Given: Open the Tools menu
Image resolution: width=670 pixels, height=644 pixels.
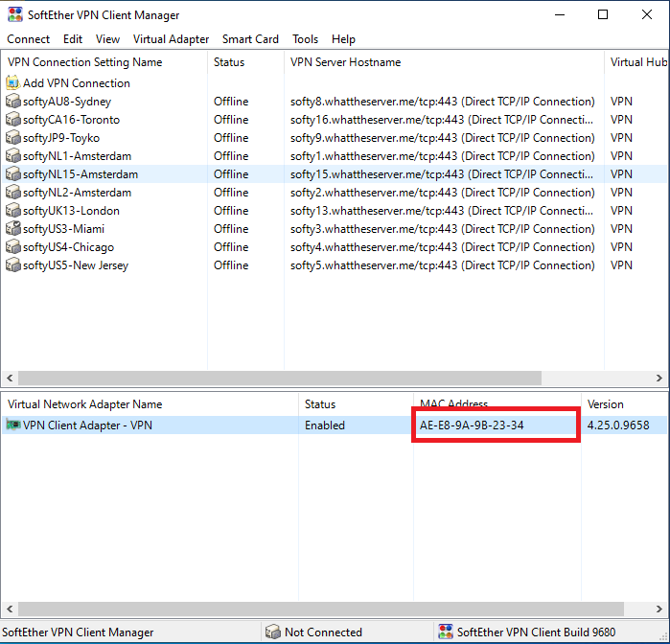Looking at the screenshot, I should pyautogui.click(x=305, y=39).
